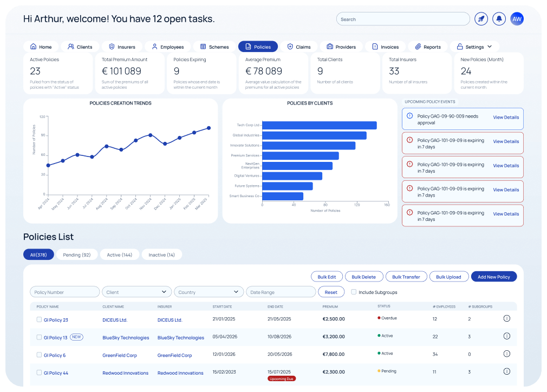
Task: Select the Active (144) policies tab
Action: tap(120, 254)
